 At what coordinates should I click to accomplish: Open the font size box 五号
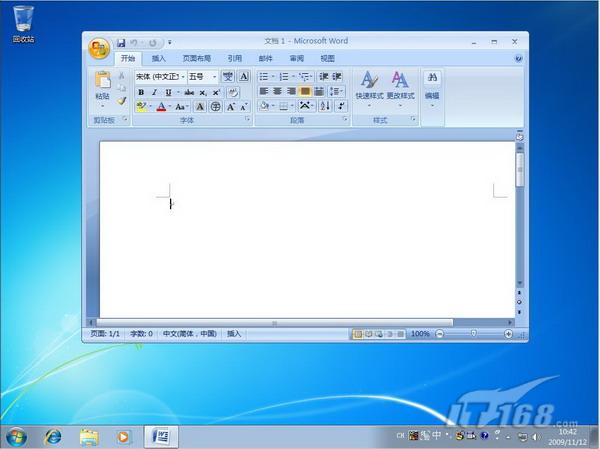pyautogui.click(x=203, y=77)
